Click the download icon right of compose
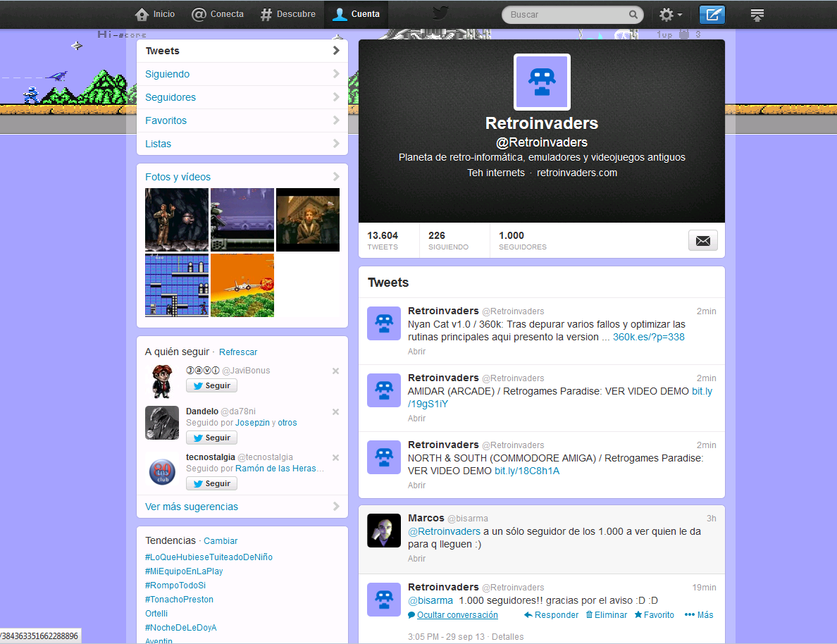 (757, 14)
